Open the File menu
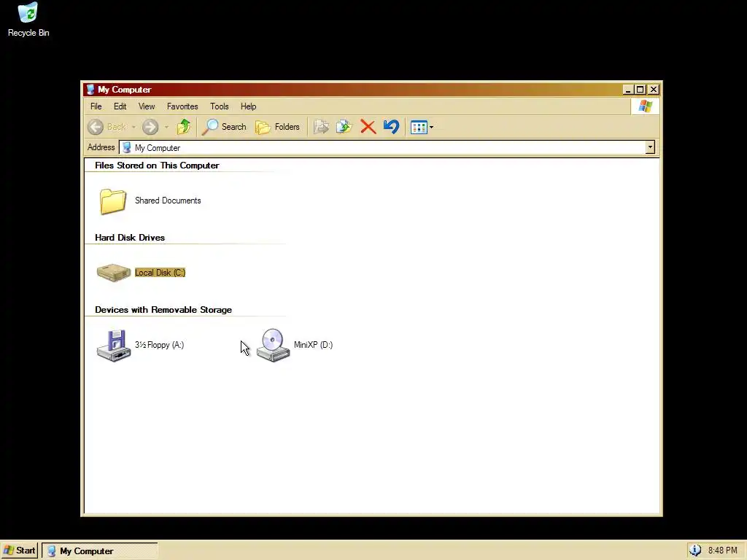Viewport: 747px width, 560px height. tap(96, 106)
